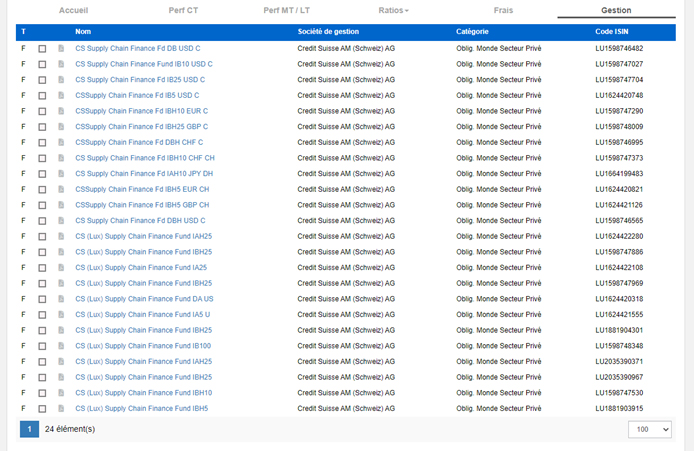Open document icon for Fund IB10 USD C row
The height and width of the screenshot is (451, 694).
[61, 64]
